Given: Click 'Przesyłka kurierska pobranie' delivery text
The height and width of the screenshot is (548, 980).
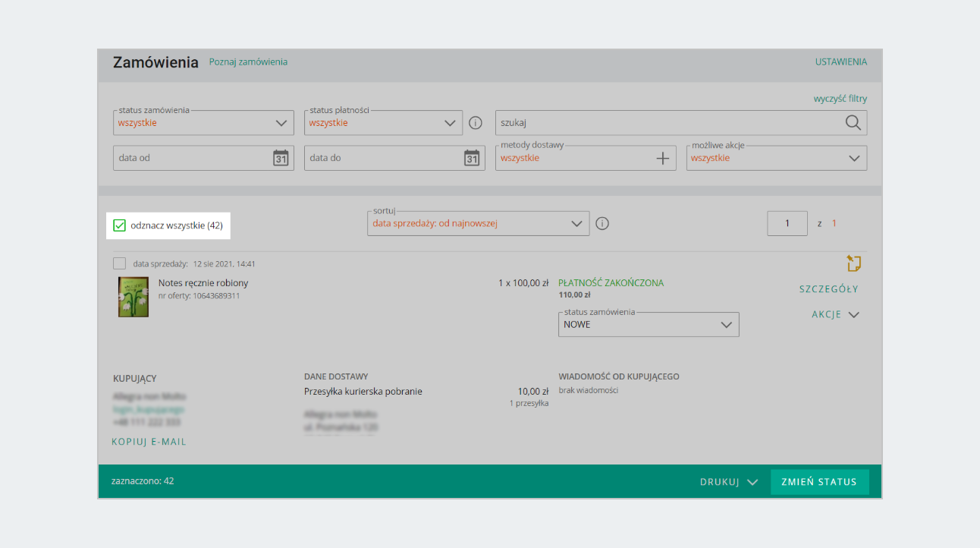Looking at the screenshot, I should (363, 392).
